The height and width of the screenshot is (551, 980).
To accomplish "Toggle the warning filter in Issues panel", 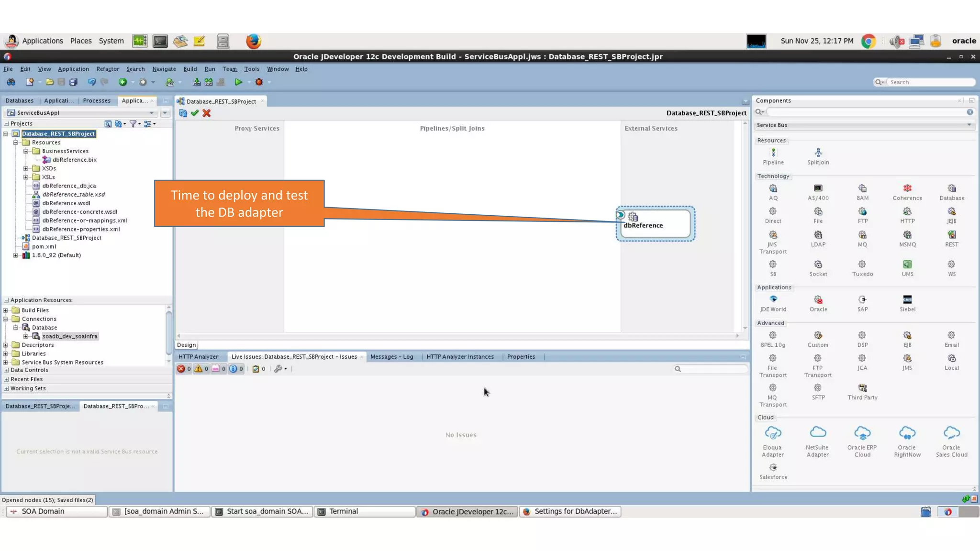I will [199, 369].
